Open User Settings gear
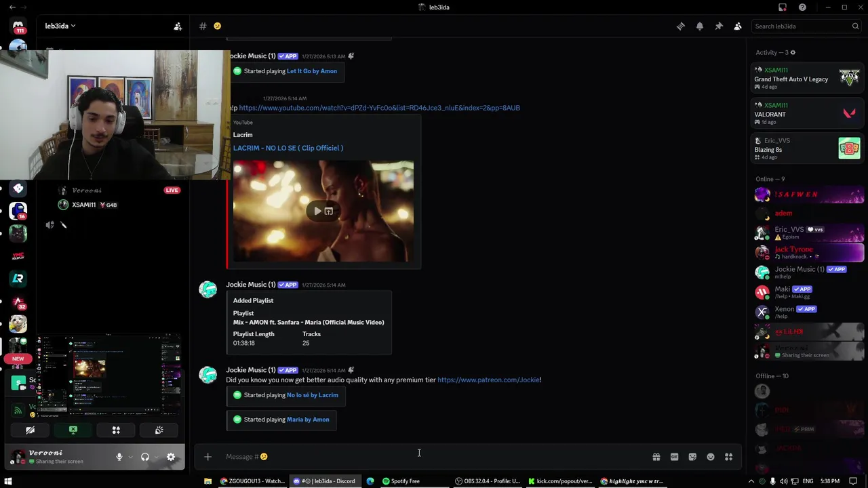The width and height of the screenshot is (868, 488). pos(171,457)
